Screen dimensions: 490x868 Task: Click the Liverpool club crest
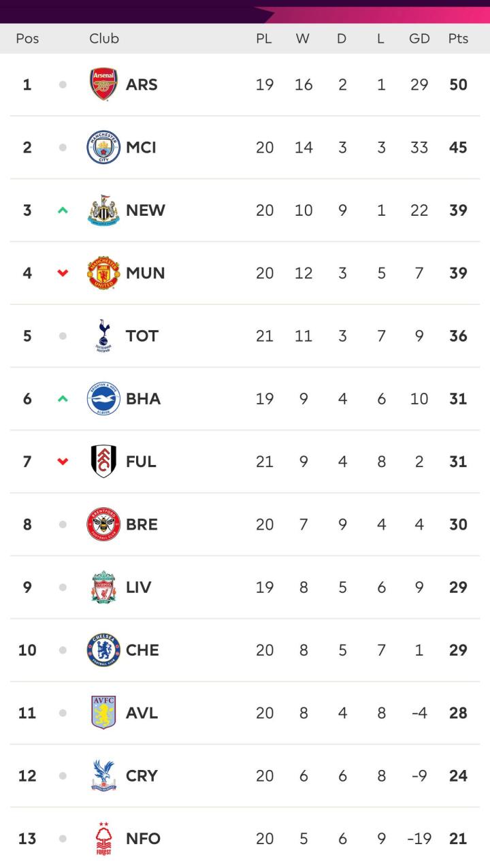(x=103, y=588)
